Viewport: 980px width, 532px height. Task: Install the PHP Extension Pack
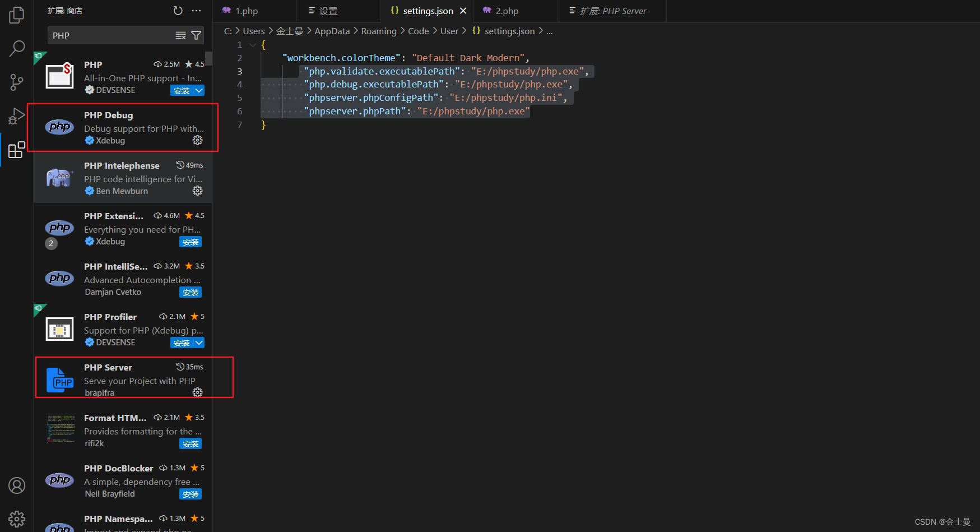191,242
